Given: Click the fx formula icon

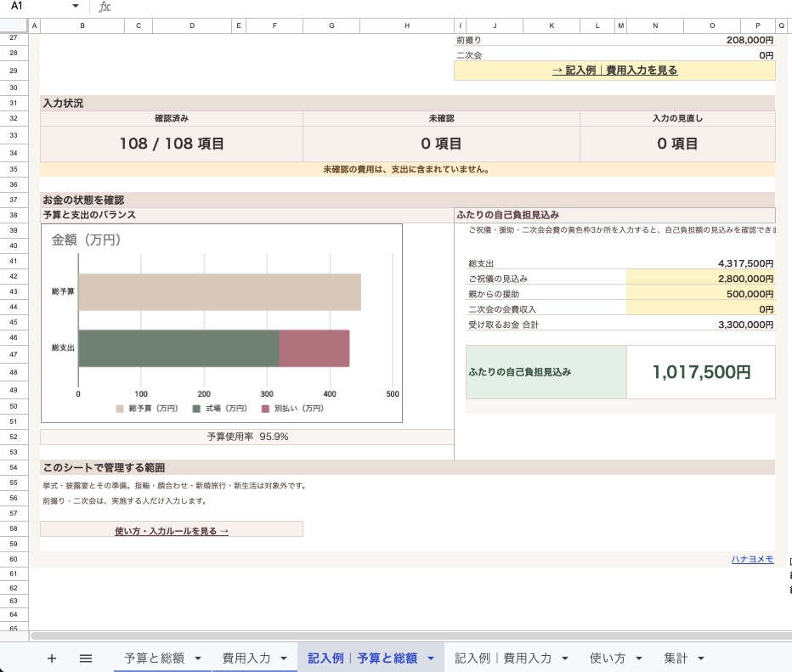Looking at the screenshot, I should click(105, 7).
